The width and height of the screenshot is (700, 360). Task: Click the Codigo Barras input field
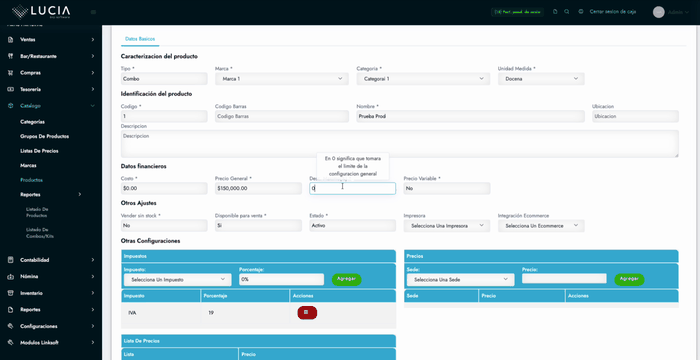click(x=282, y=116)
